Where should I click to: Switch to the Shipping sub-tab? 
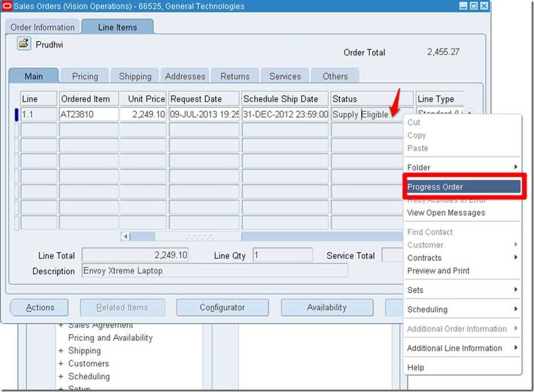point(135,76)
